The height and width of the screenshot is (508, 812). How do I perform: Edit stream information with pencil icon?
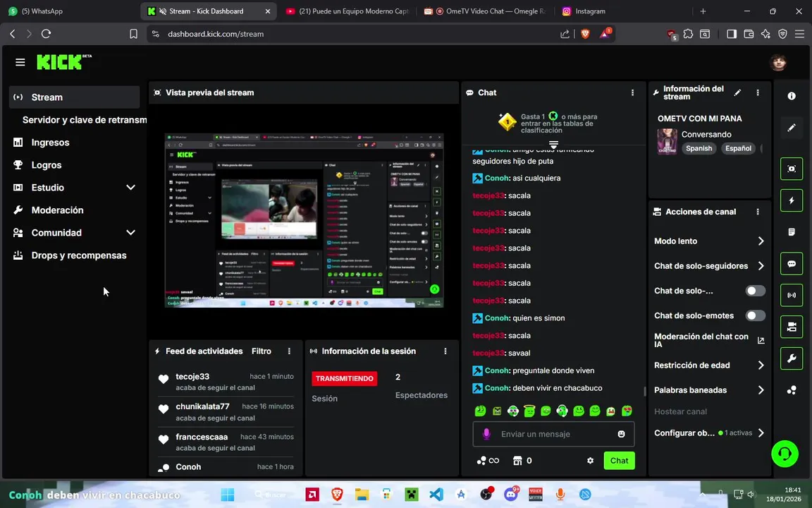tap(737, 93)
